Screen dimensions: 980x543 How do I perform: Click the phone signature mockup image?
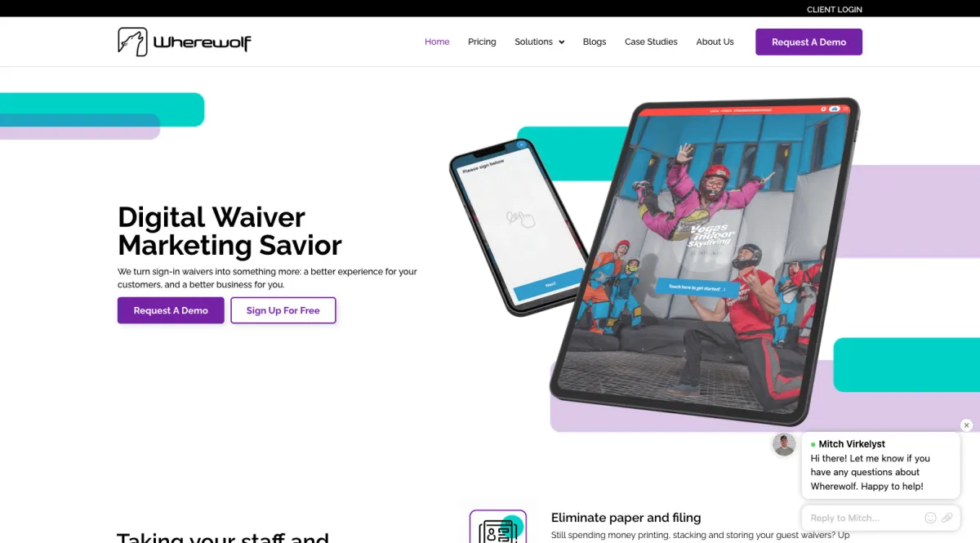point(519,227)
